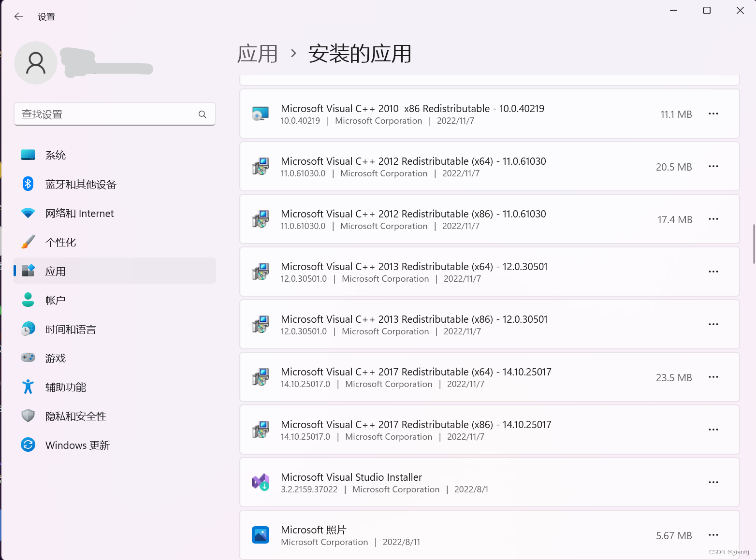Screen dimensions: 756x560
Task: Select the 帐户 sidebar icon
Action: (x=28, y=300)
